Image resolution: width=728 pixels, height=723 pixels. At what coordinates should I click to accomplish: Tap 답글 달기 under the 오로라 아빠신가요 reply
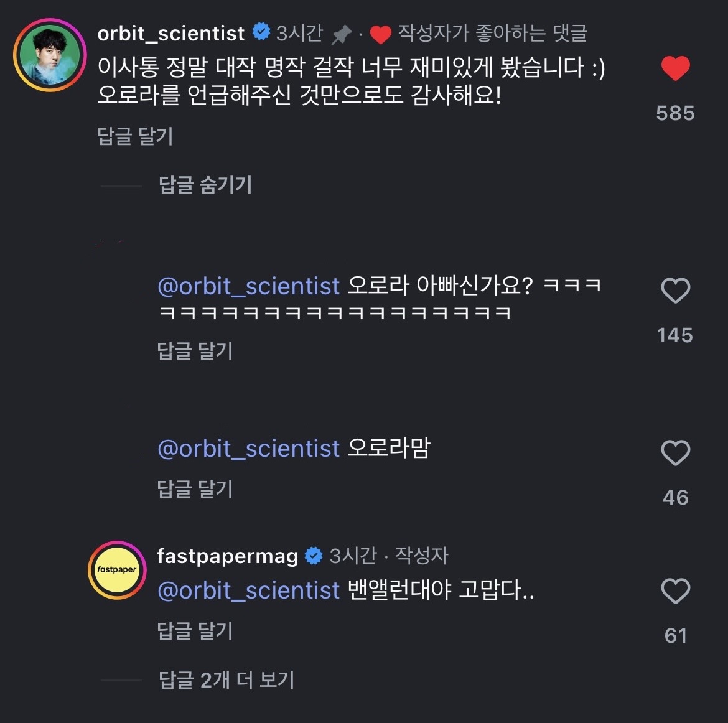point(195,351)
